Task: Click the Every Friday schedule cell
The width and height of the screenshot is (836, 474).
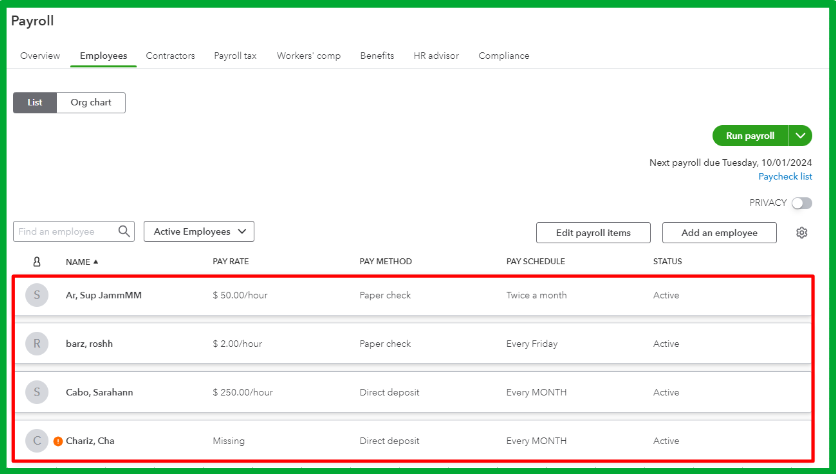Action: [532, 343]
